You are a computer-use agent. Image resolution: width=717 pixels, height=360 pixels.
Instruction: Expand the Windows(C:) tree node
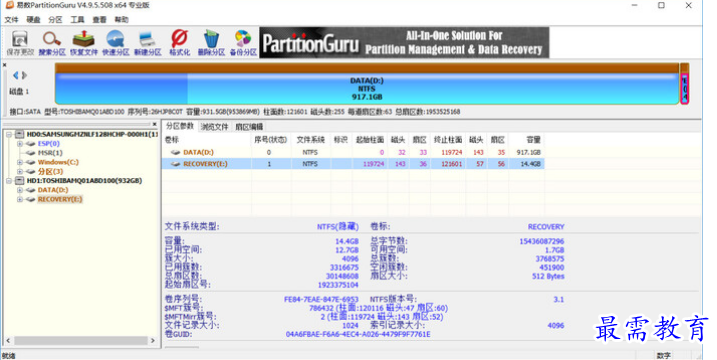[20, 162]
